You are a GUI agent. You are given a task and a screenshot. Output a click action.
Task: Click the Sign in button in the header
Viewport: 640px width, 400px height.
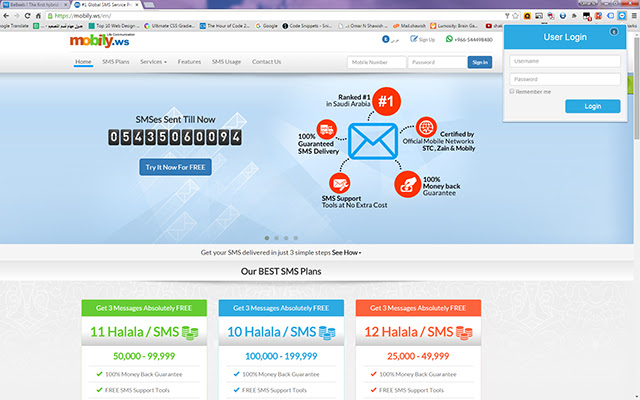(x=480, y=62)
